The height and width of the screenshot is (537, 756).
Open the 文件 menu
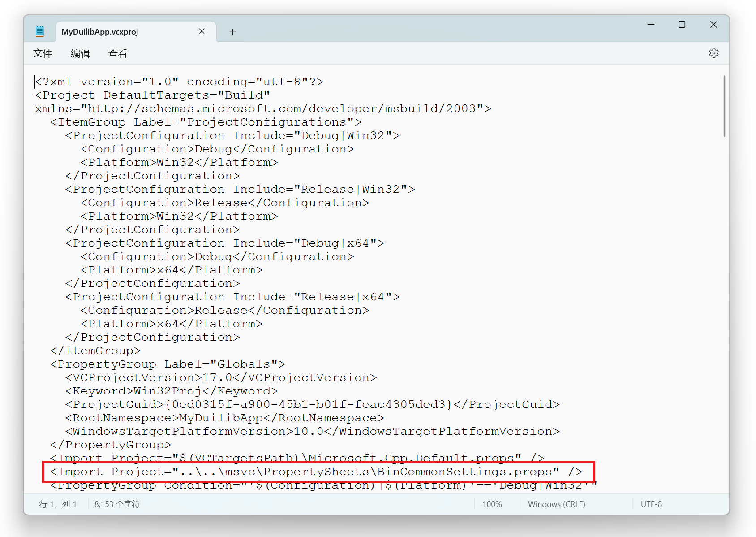click(x=43, y=53)
